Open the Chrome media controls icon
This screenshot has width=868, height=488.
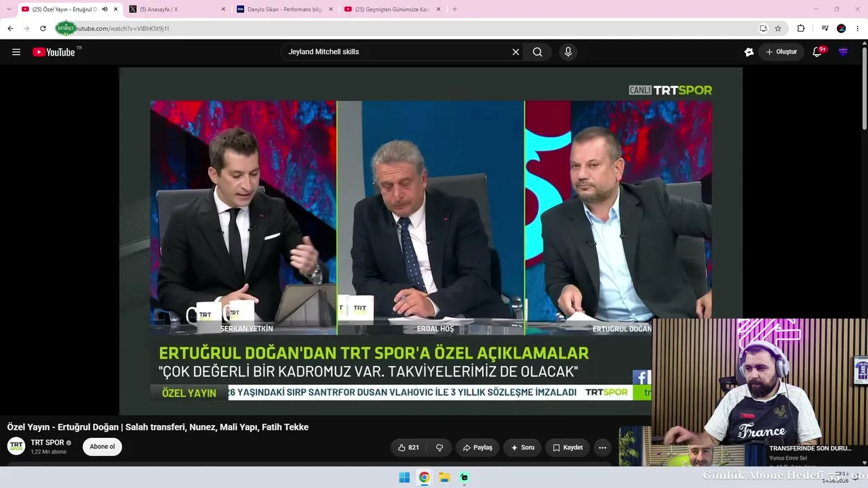coord(825,28)
